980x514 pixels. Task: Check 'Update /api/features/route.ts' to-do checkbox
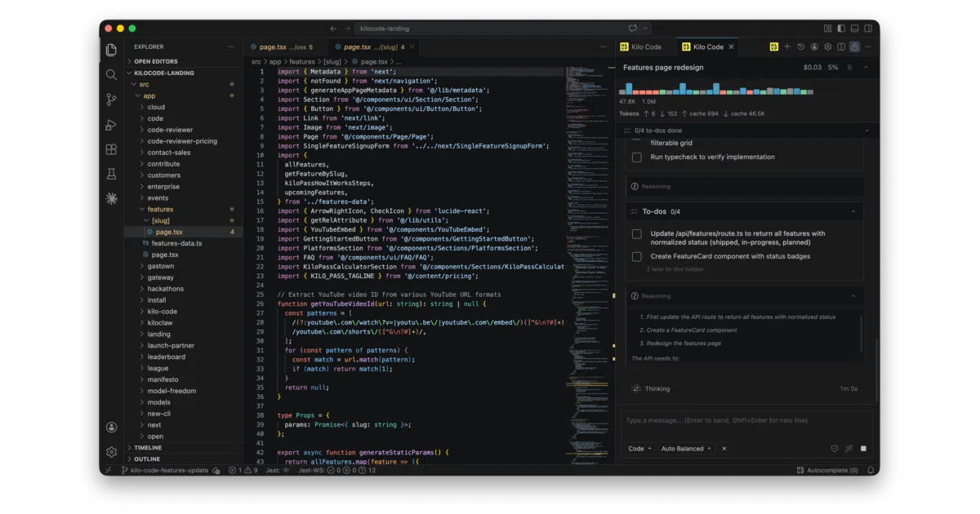point(637,234)
